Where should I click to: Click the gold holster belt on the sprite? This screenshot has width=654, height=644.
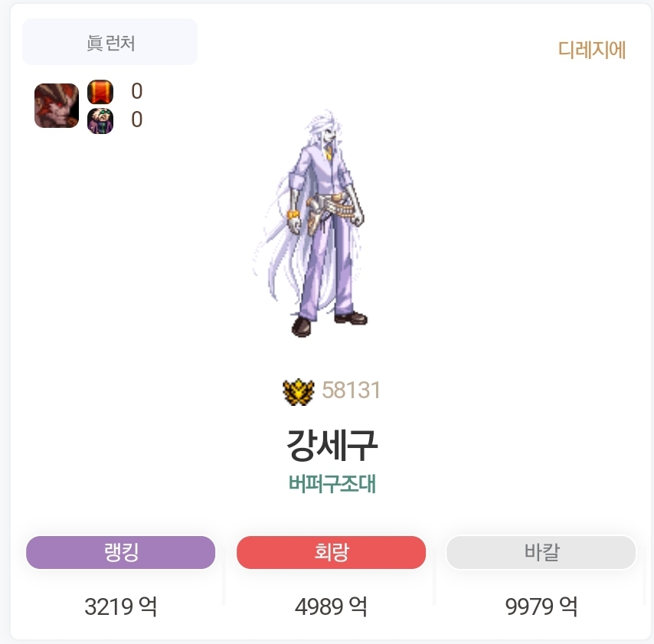coord(329,208)
